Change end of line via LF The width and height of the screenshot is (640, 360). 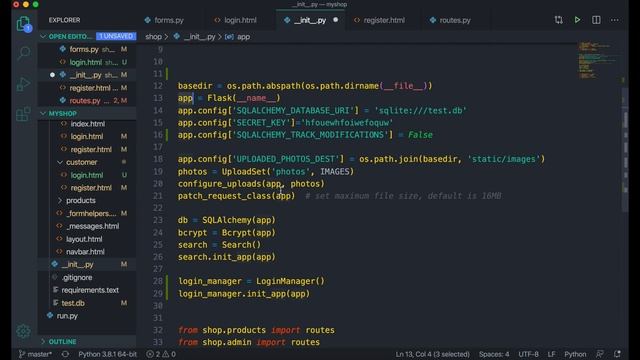coord(551,354)
